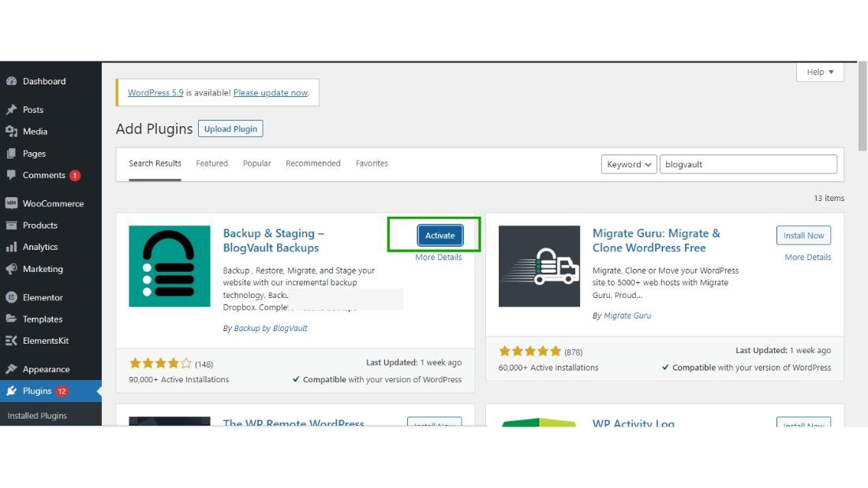Select the Search Results tab
This screenshot has height=488, width=868.
coord(155,163)
